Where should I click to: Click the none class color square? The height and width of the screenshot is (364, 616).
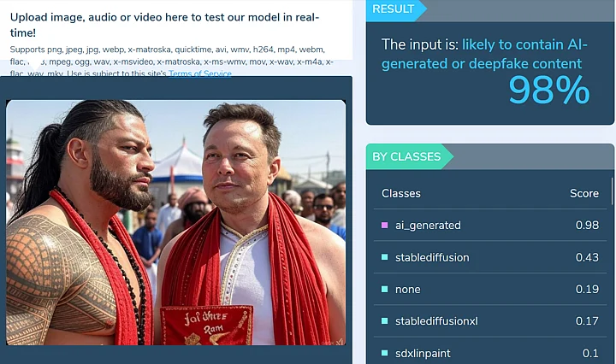pos(385,289)
